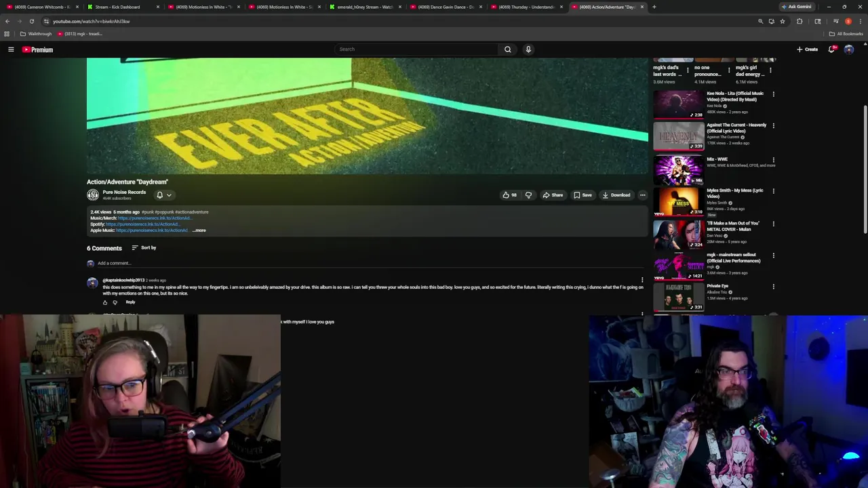This screenshot has height=488, width=868.
Task: Close the Action/Adventure Daydream tab
Action: [642, 7]
